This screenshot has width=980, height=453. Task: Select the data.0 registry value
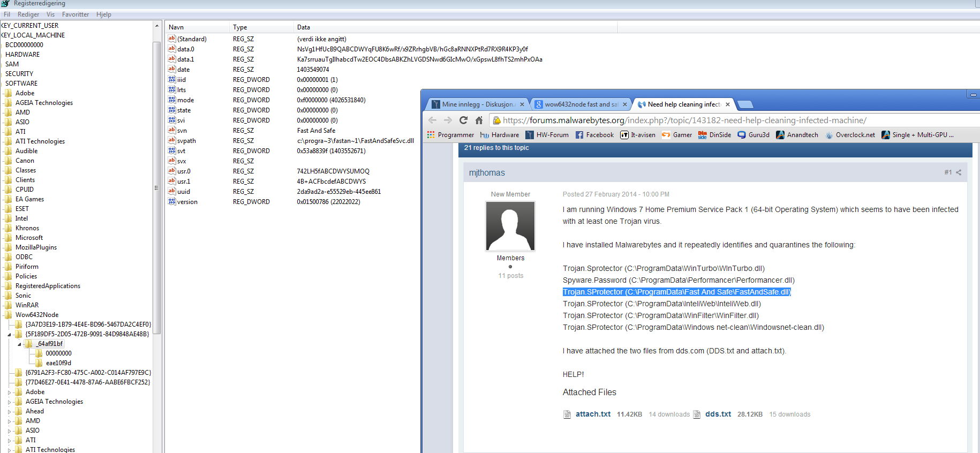click(x=186, y=49)
